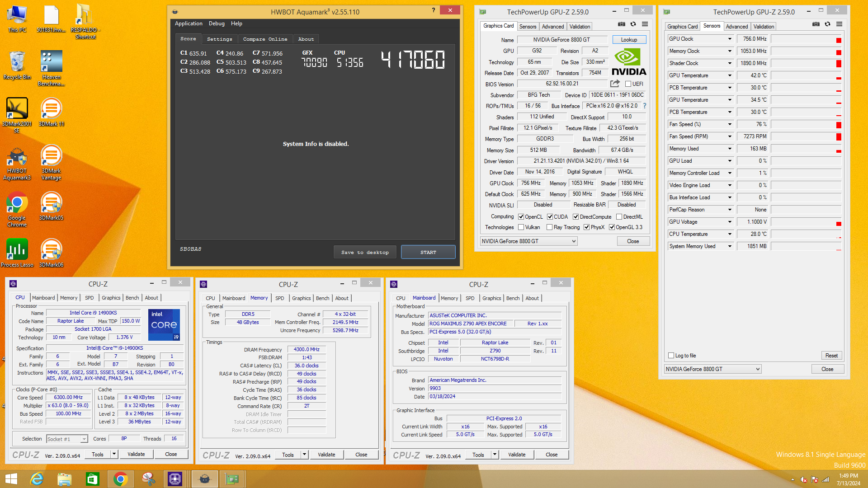Launch 3DMark 11 desktop shortcut
The width and height of the screenshot is (868, 488).
(x=51, y=113)
